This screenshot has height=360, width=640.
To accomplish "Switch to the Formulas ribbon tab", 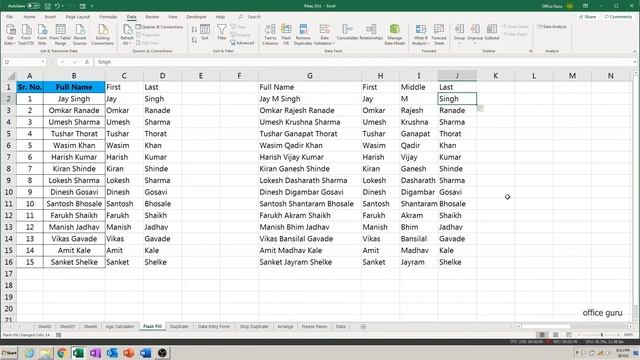I will coord(108,17).
